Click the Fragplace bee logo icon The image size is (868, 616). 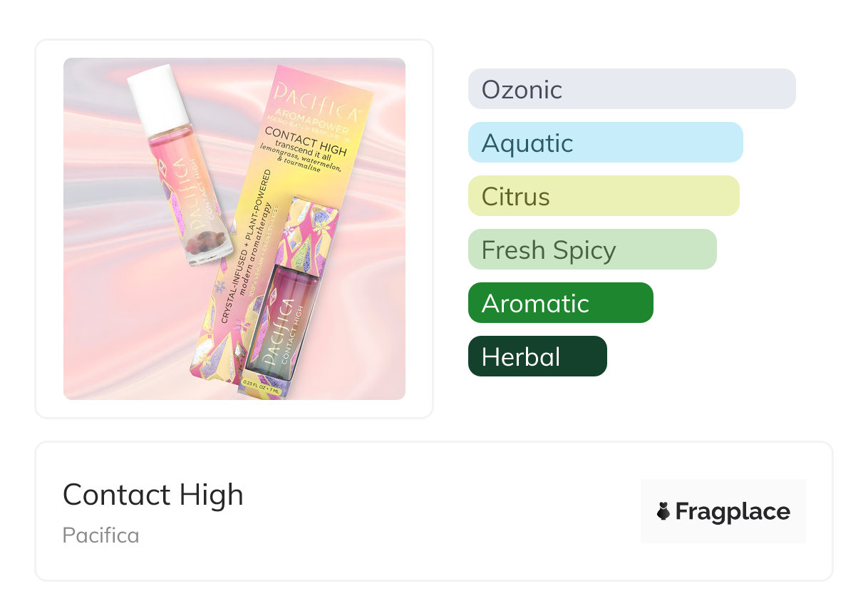(x=663, y=511)
